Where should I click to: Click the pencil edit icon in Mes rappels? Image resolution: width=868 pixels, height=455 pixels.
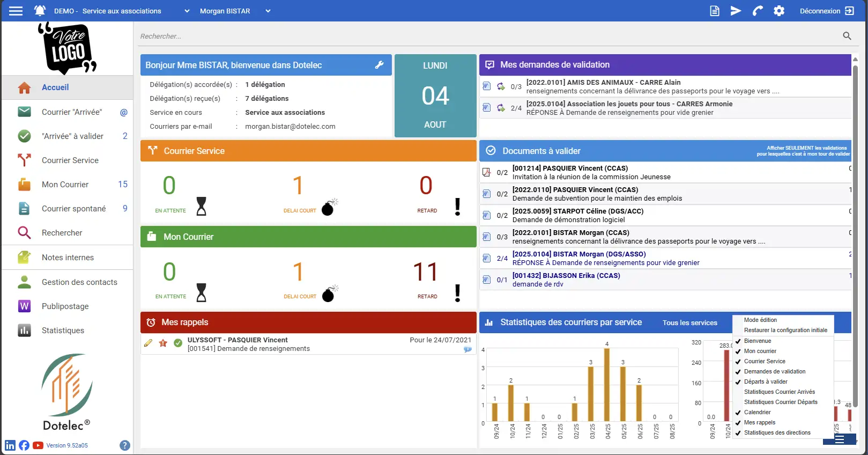click(x=149, y=343)
